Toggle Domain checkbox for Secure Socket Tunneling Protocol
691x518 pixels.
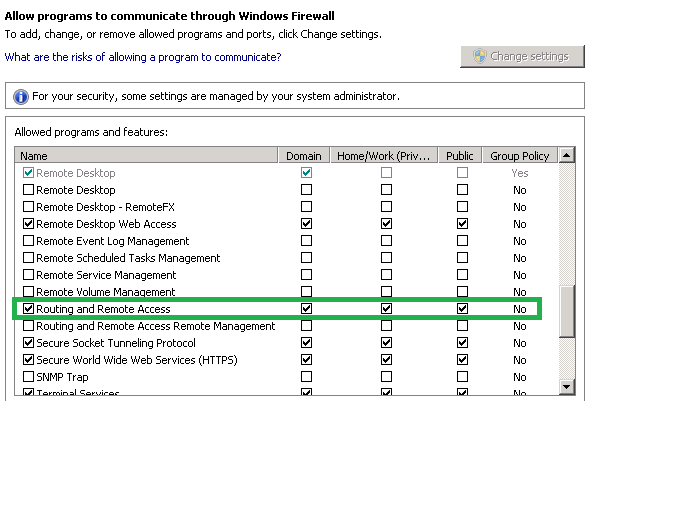tap(306, 343)
